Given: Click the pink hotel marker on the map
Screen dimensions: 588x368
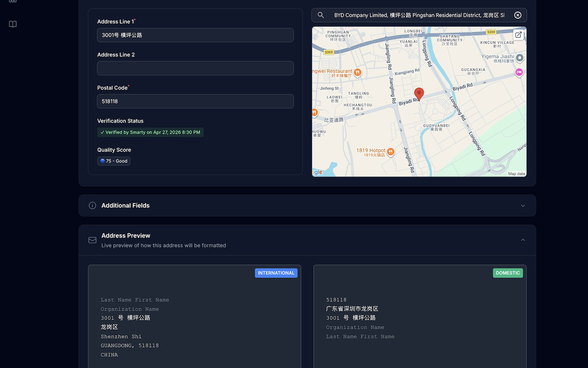Looking at the screenshot, I should point(519,72).
